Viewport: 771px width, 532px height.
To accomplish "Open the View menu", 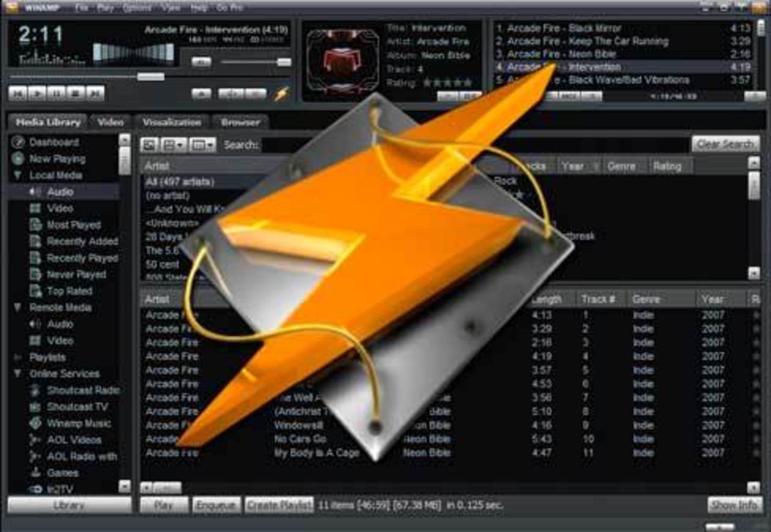I will tap(171, 8).
